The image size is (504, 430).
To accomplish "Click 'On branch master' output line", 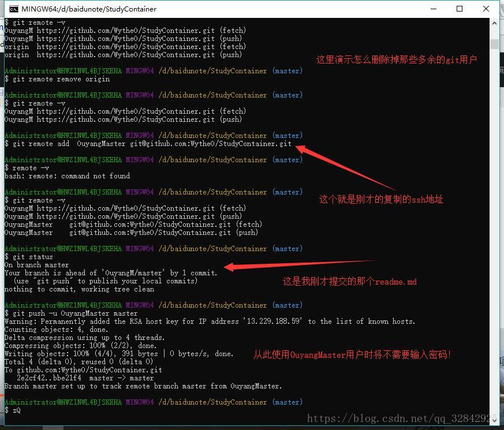I will pos(36,265).
